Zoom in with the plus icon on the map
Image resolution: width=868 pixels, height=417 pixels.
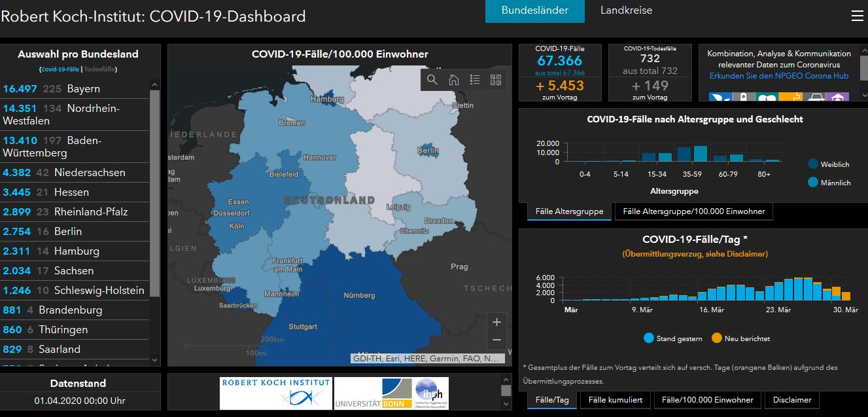pos(496,322)
